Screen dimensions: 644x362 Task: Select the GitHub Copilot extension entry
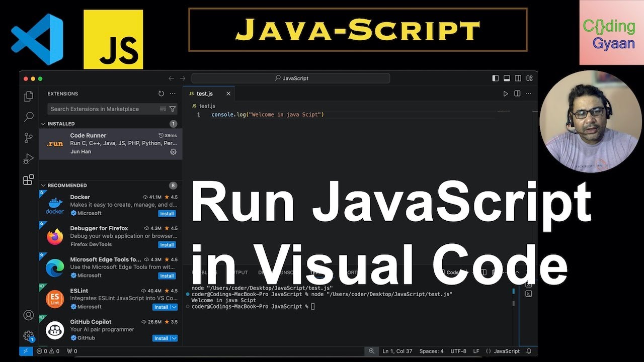coord(111,330)
